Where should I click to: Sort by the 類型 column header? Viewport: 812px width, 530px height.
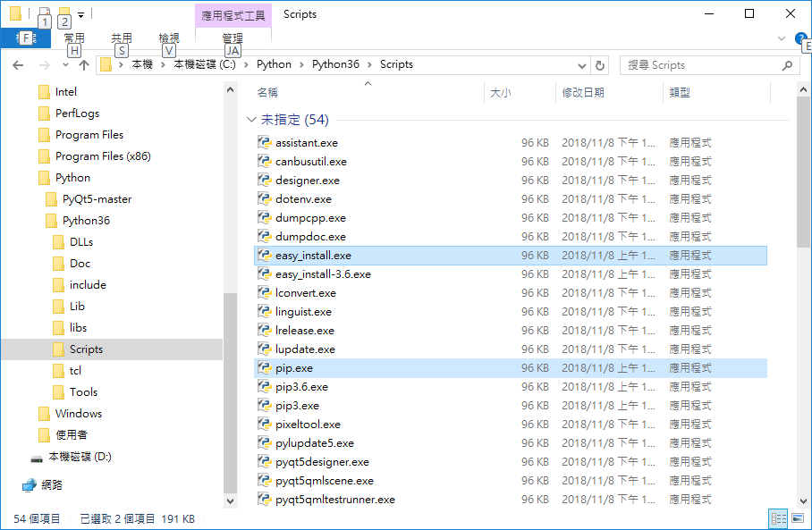coord(680,93)
